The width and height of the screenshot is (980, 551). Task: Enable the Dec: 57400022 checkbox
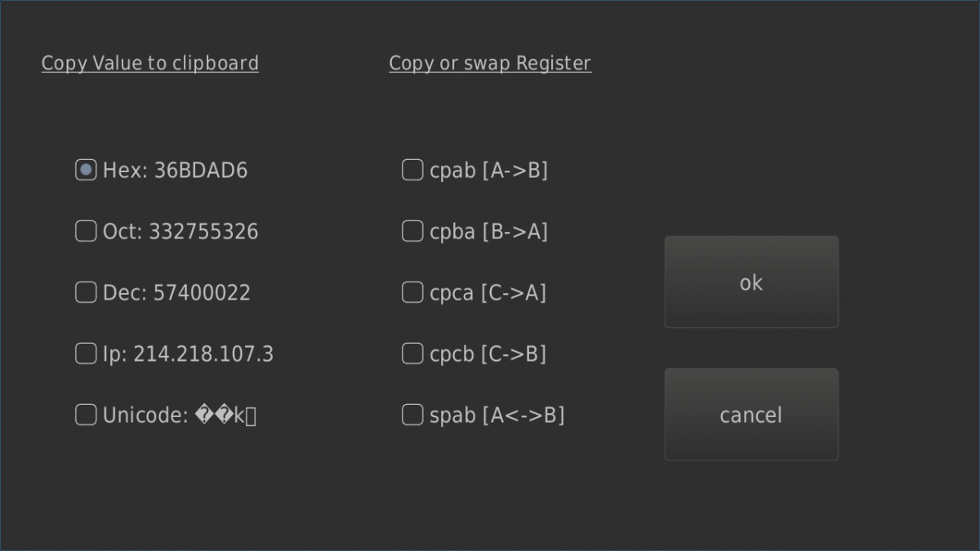[x=86, y=292]
